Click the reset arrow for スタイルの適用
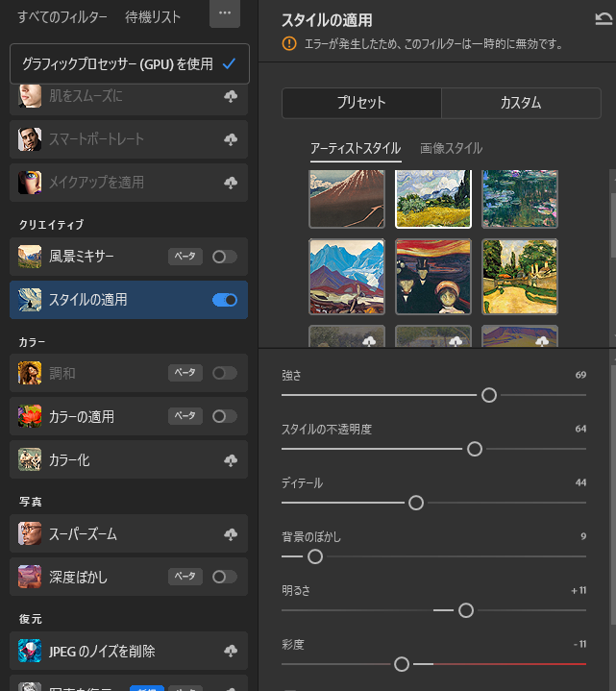Image resolution: width=616 pixels, height=691 pixels. pyautogui.click(x=604, y=19)
